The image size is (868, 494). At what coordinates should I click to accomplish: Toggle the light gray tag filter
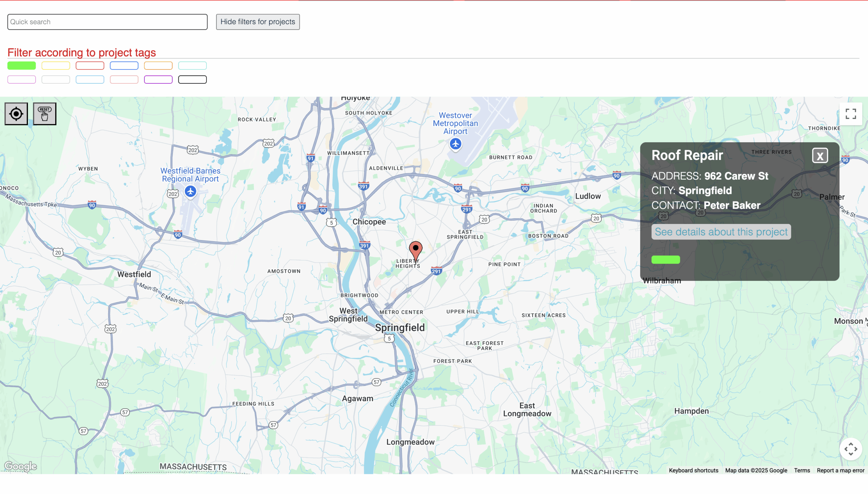pos(56,79)
